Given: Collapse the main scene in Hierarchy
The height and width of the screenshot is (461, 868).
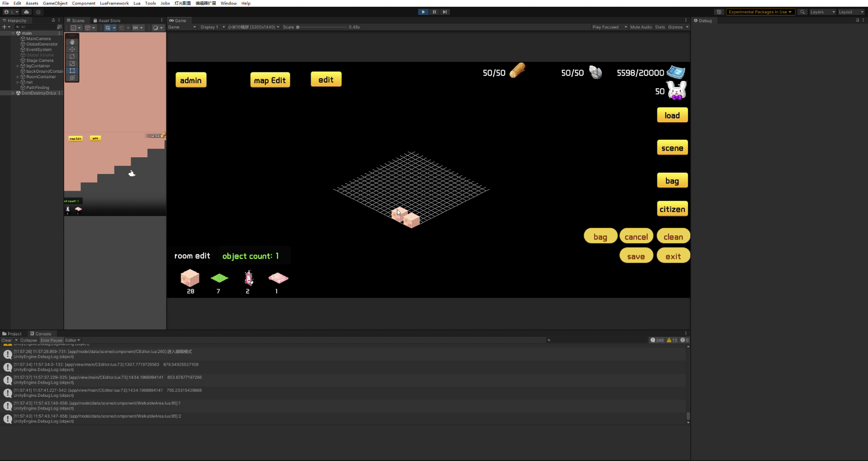Looking at the screenshot, I should [13, 33].
